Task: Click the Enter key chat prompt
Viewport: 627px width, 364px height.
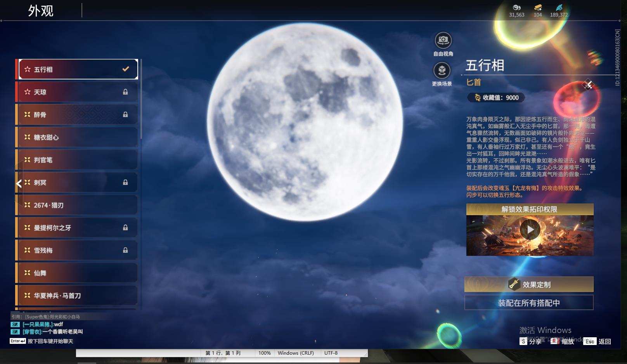Action: tap(42, 341)
